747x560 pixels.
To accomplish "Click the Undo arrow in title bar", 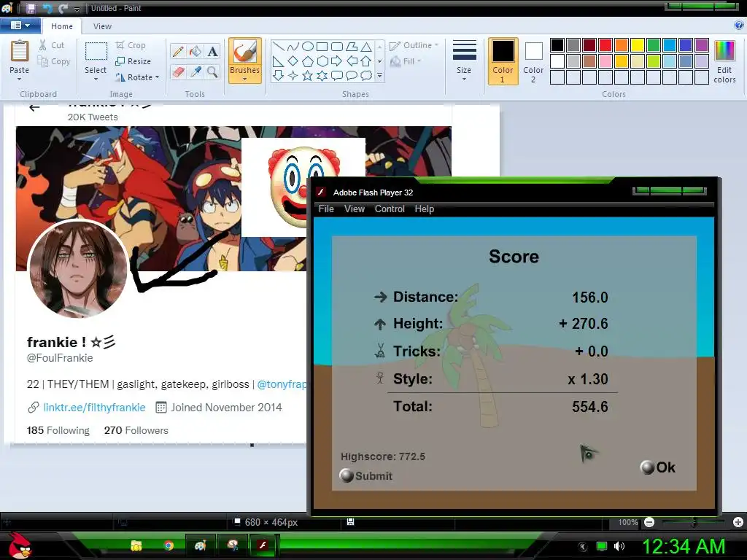I will coord(47,8).
